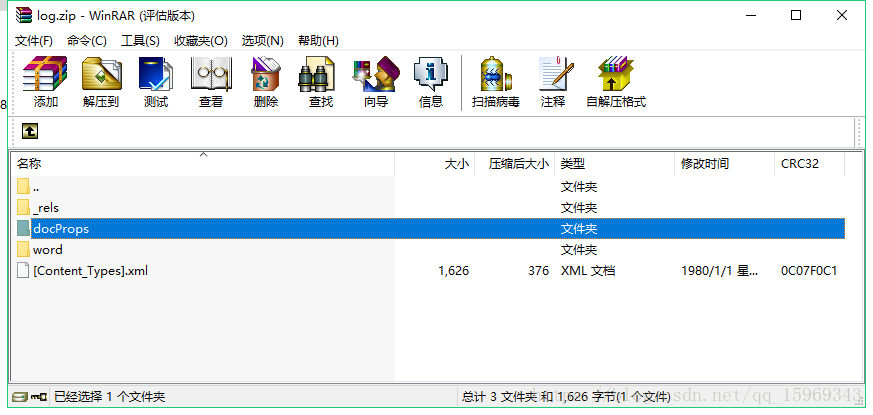The image size is (873, 415).
Task: Launch the 向导 (Wizard) toolbar icon
Action: pos(376,74)
